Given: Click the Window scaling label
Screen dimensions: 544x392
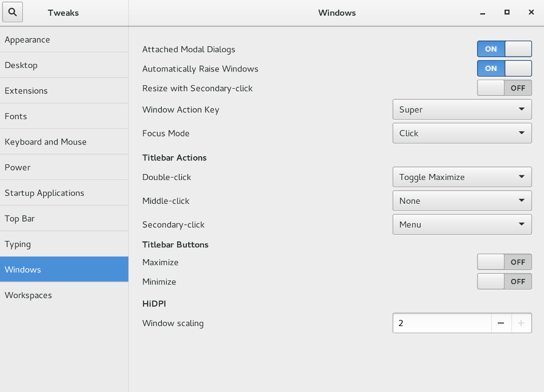Looking at the screenshot, I should coord(173,324).
